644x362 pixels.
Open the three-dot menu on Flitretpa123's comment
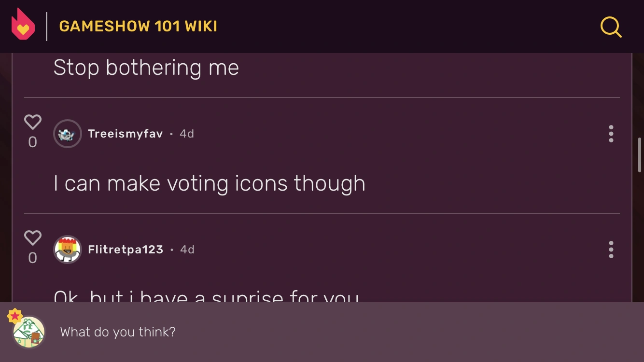tap(610, 250)
